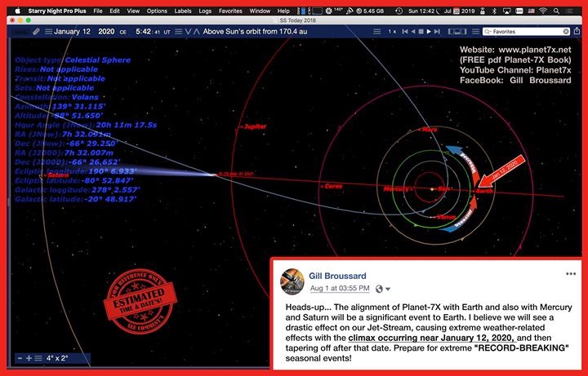Click the viewing location text Above Sun's orbit
This screenshot has height=376, width=588.
click(255, 32)
